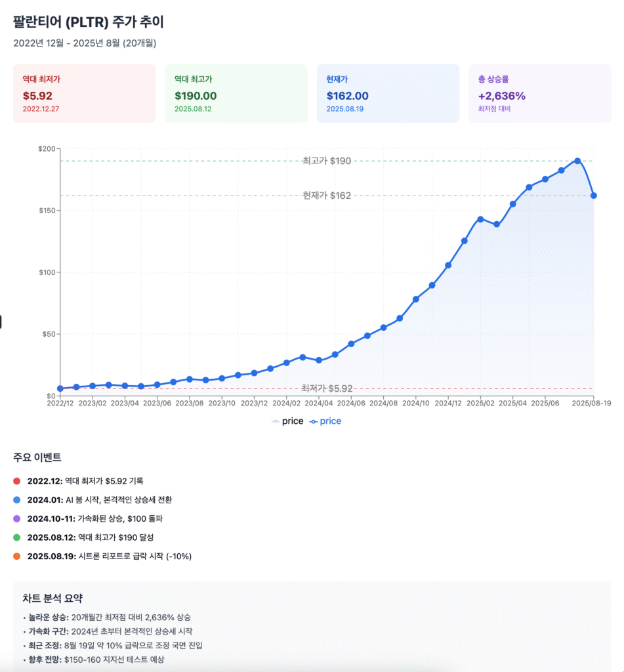Click the 역대 최고가 $190 달성 event text

point(115,537)
